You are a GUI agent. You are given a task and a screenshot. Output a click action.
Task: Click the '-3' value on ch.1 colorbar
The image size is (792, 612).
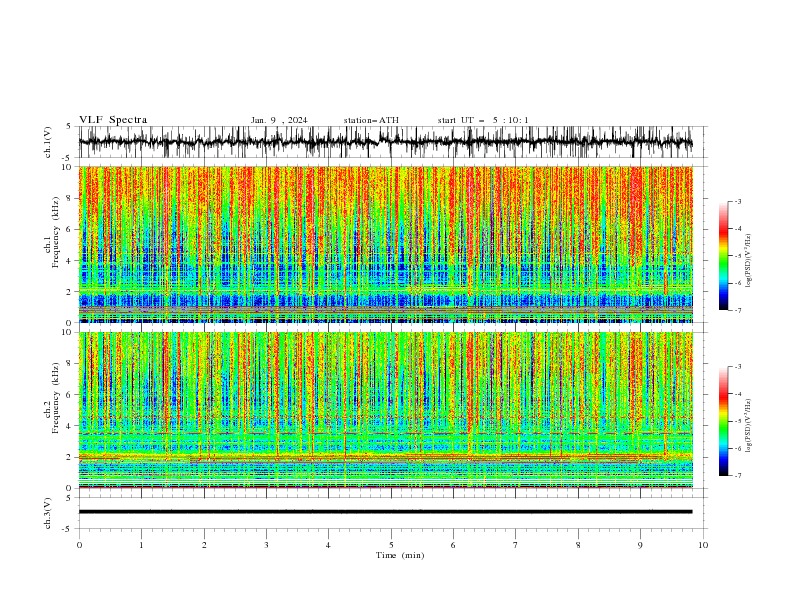pyautogui.click(x=737, y=202)
